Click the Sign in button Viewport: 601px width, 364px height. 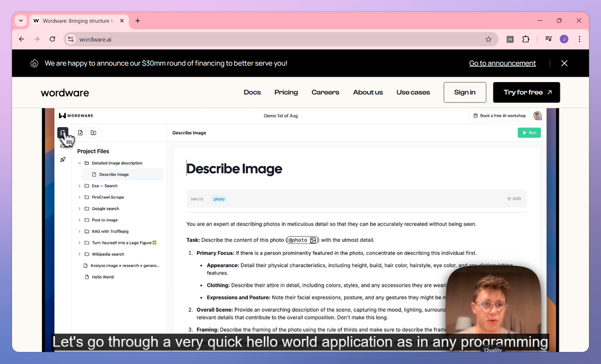(465, 92)
